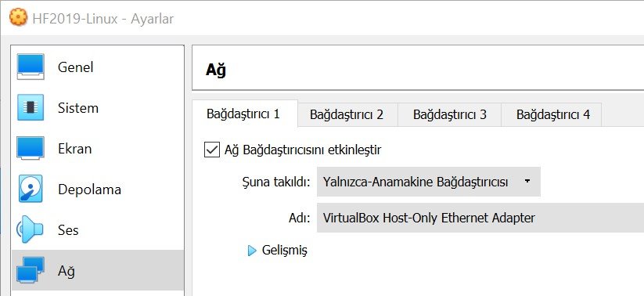Click the Ağ Bağdaştırıcısını etkinleştir label
Viewport: 644px width, 296px height.
click(x=303, y=150)
